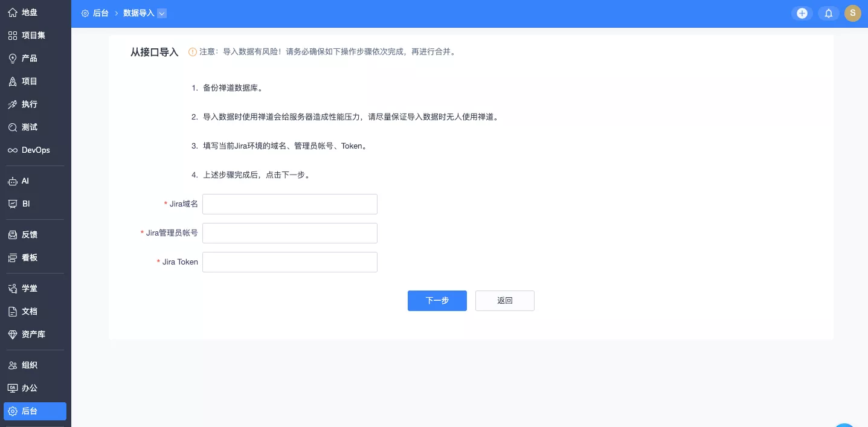868x427 pixels.
Task: Click the 学堂 academy icon
Action: tap(12, 289)
